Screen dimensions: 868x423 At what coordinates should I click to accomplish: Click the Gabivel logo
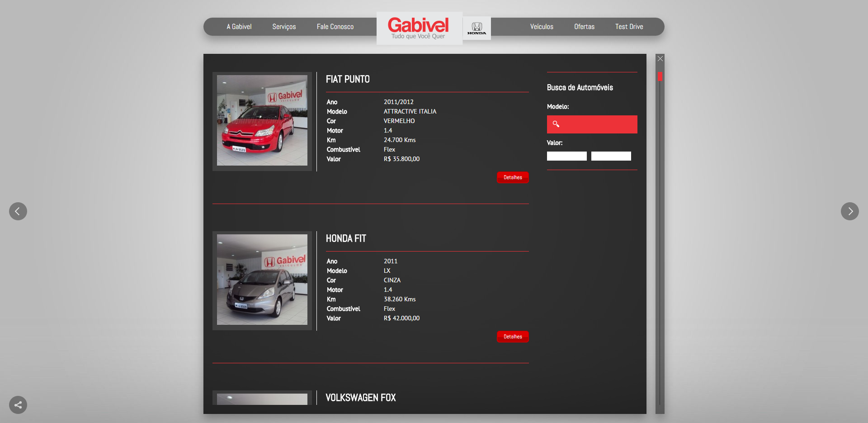[419, 28]
